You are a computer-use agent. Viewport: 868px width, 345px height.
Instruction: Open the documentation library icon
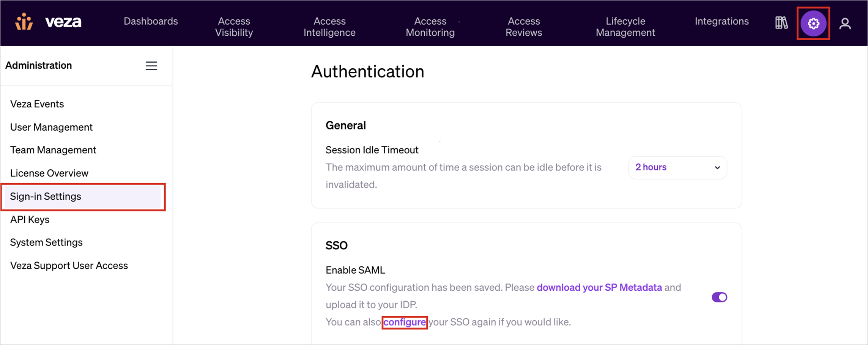[x=781, y=23]
